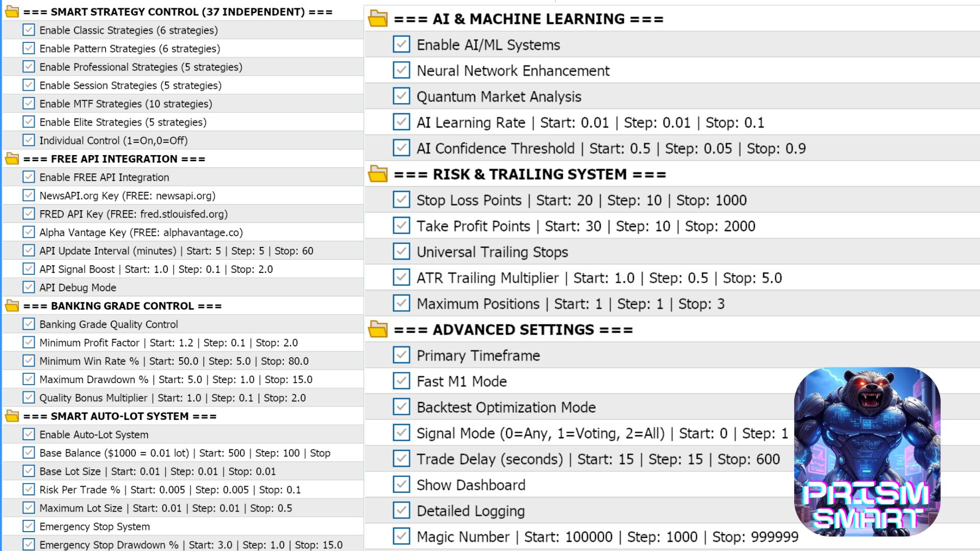The width and height of the screenshot is (980, 551).
Task: Disable the API Debug Mode checkbox
Action: pos(29,287)
